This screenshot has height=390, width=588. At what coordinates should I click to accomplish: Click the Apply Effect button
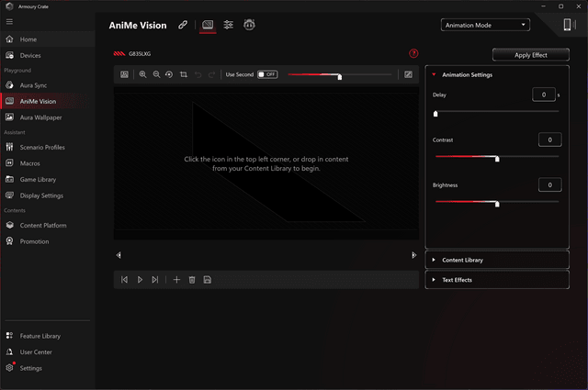[x=531, y=55]
